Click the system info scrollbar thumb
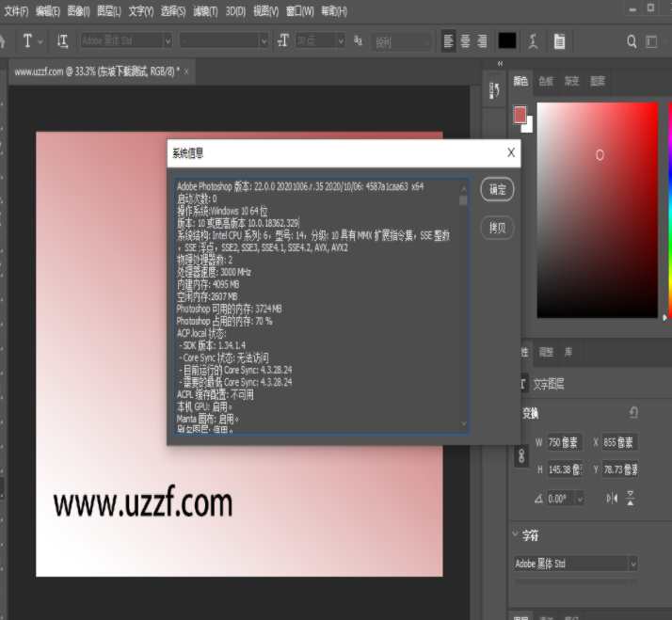The height and width of the screenshot is (620, 672). (463, 200)
